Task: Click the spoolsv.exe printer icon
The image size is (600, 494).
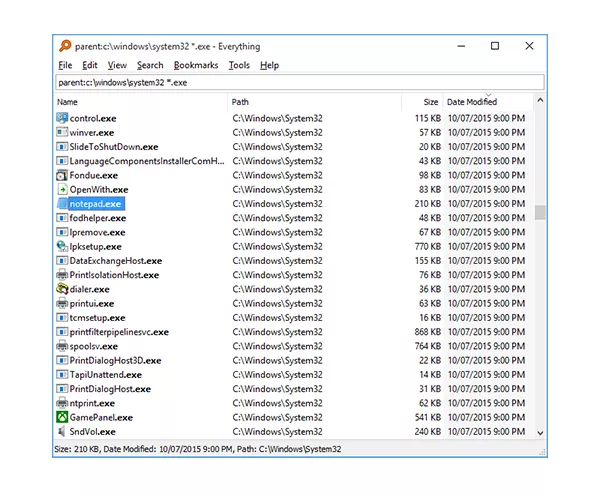Action: point(62,346)
